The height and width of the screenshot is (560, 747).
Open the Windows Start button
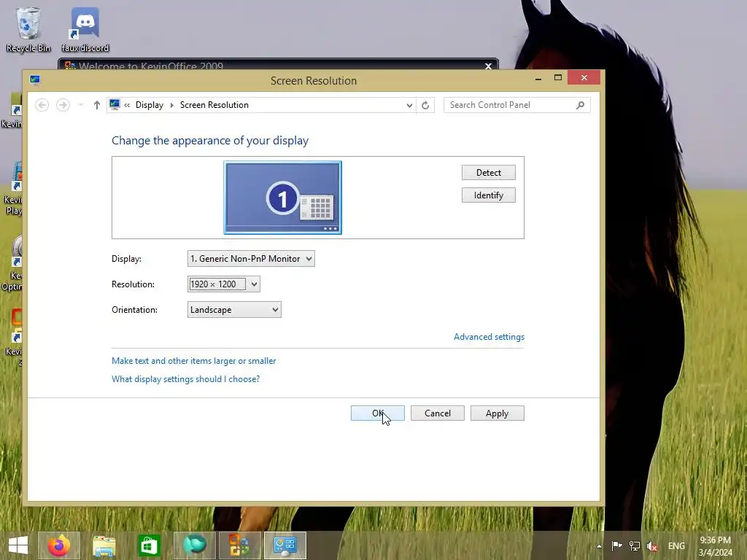[18, 545]
